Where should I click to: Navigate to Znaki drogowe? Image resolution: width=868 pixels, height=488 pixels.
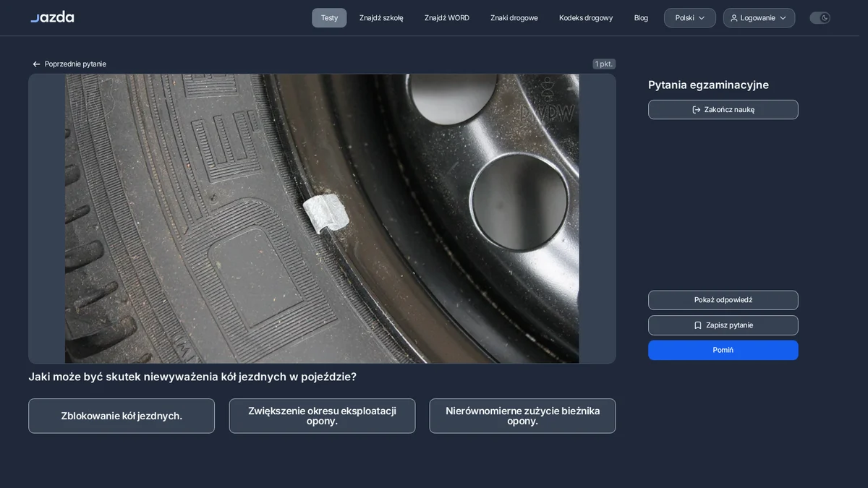point(514,18)
